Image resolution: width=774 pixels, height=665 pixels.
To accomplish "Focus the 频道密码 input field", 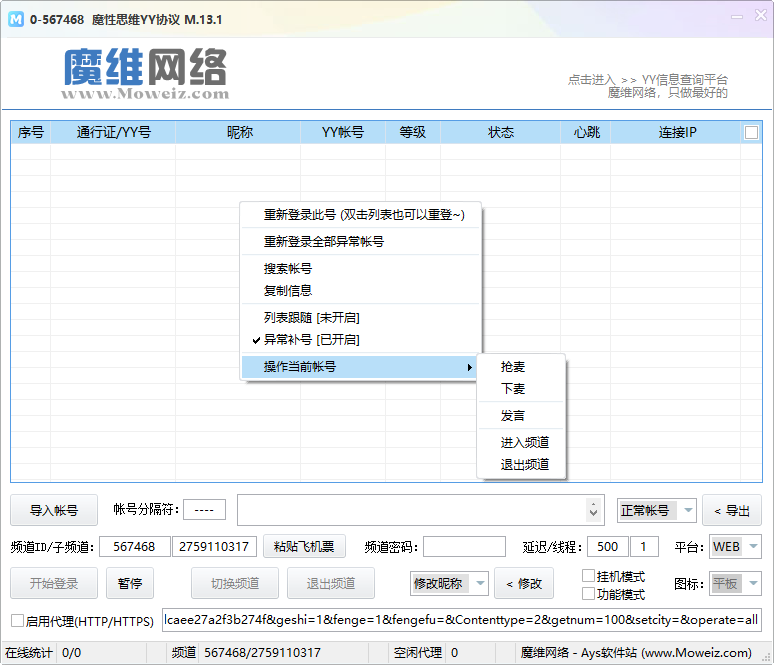I will click(464, 547).
